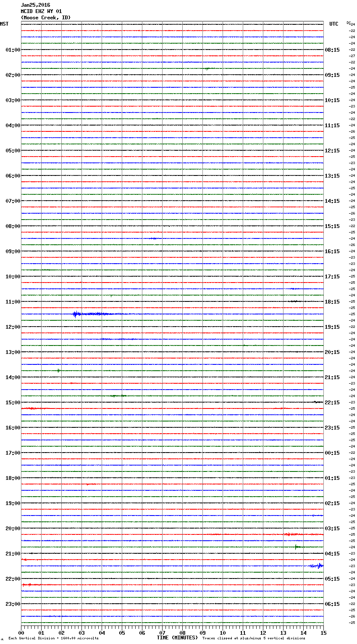This screenshot has width=357, height=644.
Task: Click the 18:15 UTC time label
Action: coord(332,302)
